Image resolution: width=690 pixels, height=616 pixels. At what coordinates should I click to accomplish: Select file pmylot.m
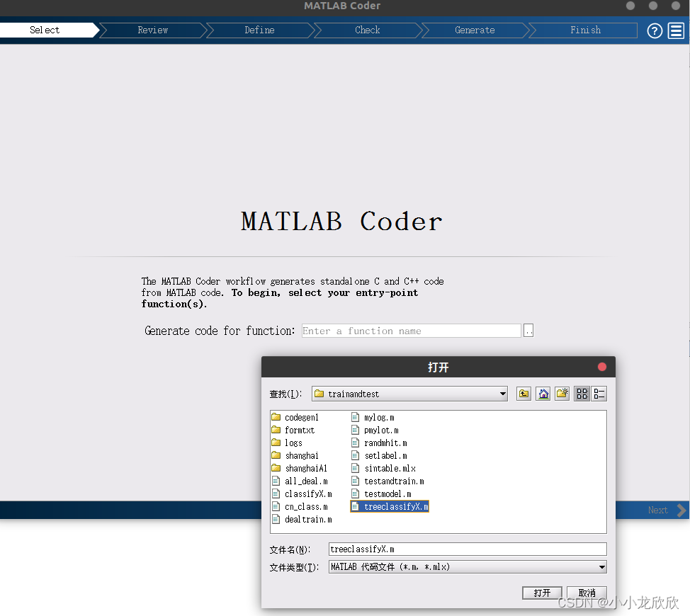(375, 430)
